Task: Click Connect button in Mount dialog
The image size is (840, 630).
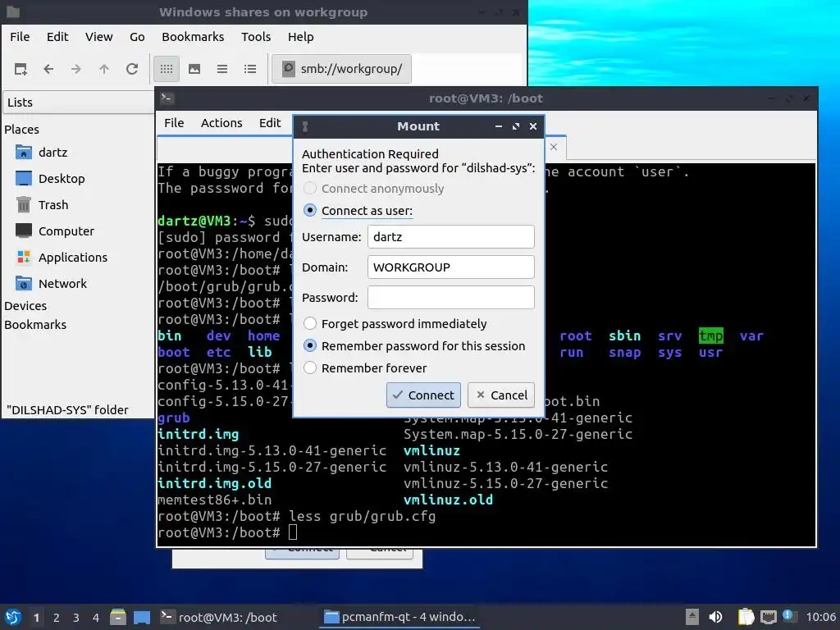Action: [x=423, y=395]
